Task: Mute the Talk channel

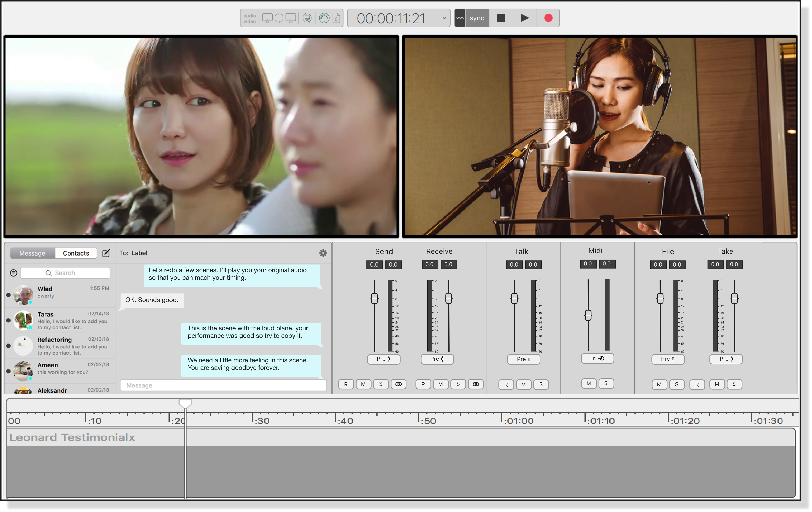Action: 523,385
